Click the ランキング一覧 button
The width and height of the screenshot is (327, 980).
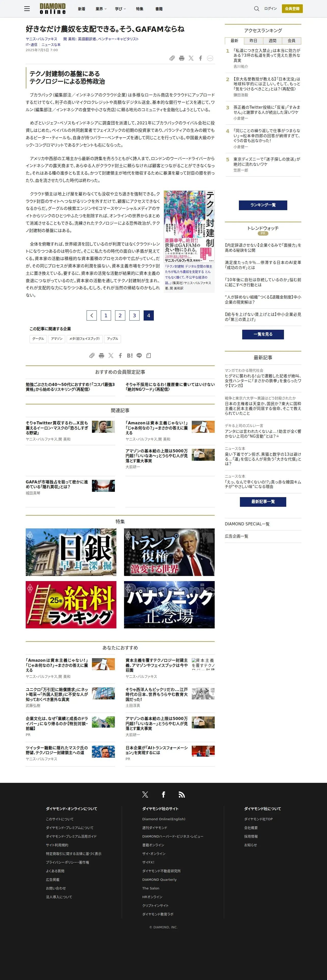coord(263,205)
